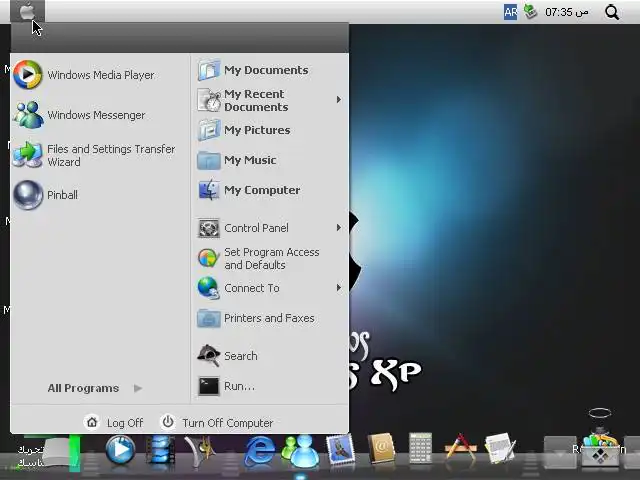
Task: Click Turn Off Computer button
Action: pos(217,422)
